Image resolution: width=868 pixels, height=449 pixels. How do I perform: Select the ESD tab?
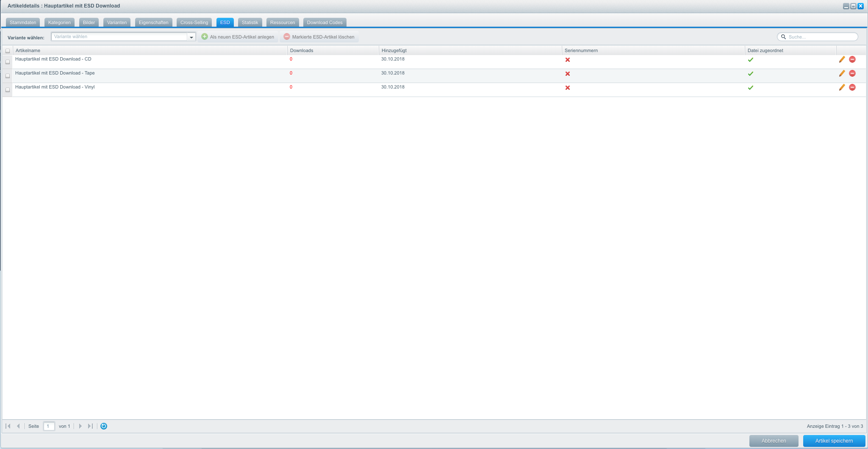click(225, 22)
